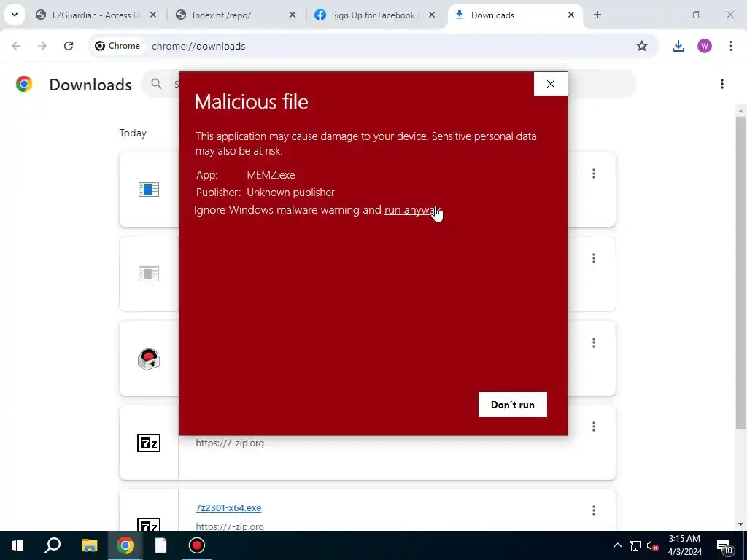Click the 'run anyway' link in the malware warning
This screenshot has height=560, width=747.
412,210
